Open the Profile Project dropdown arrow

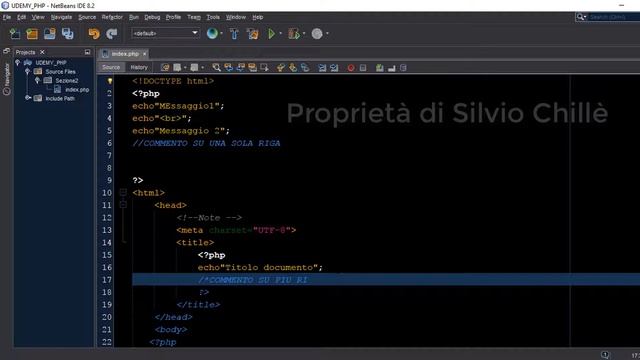[327, 33]
